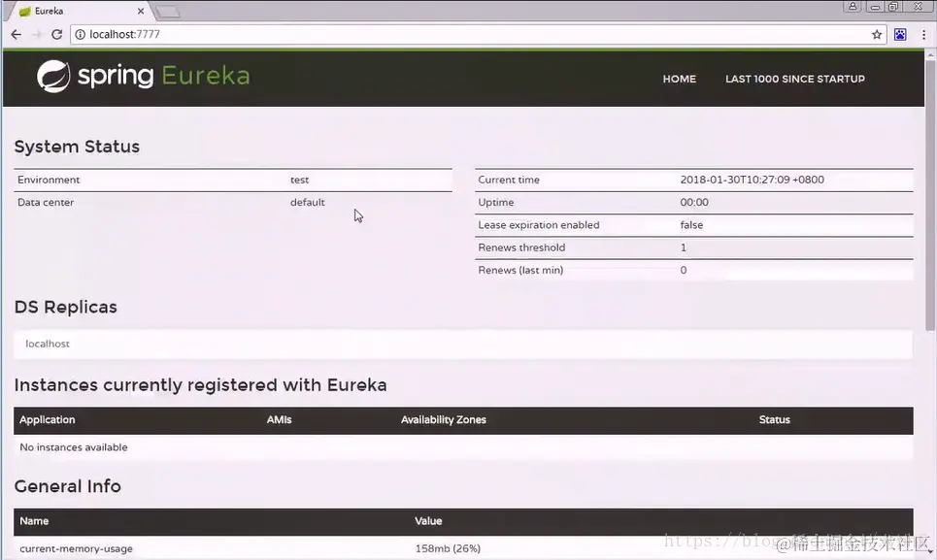Click the Uptime value 00:00
The image size is (937, 560).
(x=694, y=203)
